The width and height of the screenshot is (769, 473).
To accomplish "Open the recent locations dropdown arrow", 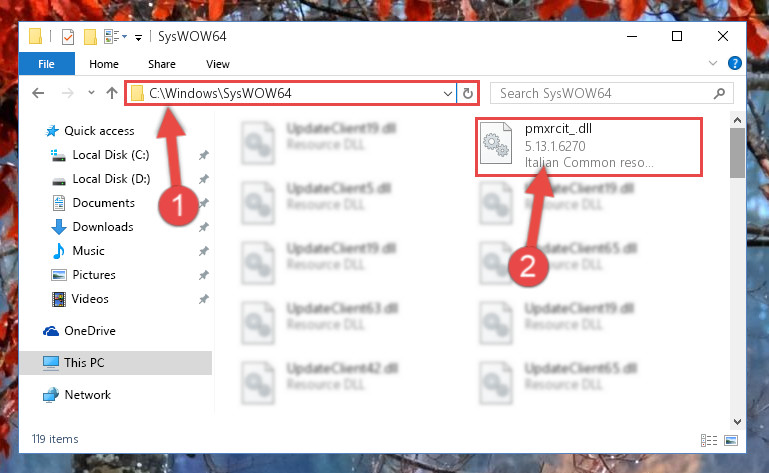I will coord(91,92).
